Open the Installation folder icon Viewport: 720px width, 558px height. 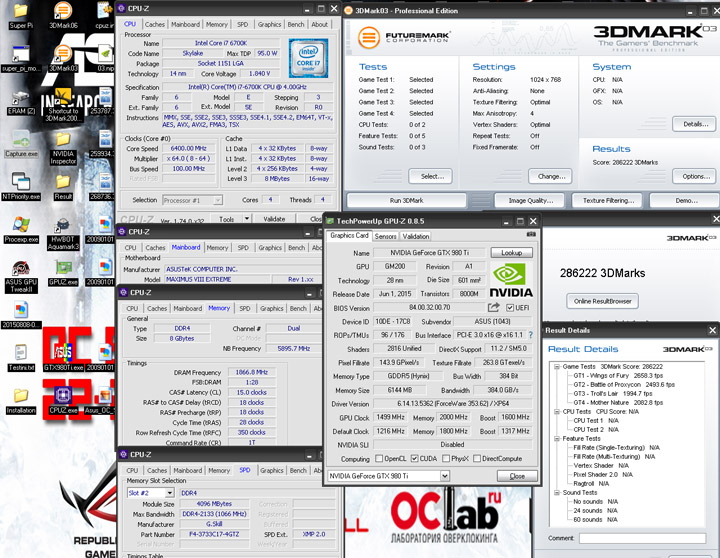[21, 401]
